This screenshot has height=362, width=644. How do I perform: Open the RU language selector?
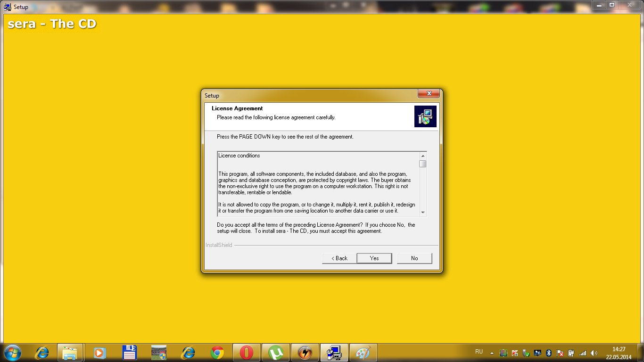(479, 352)
